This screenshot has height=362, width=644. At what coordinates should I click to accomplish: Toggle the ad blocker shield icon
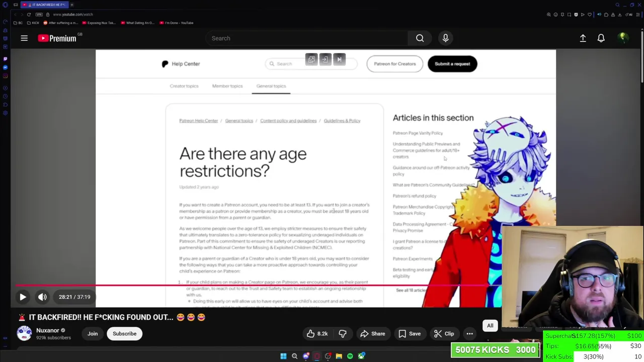pyautogui.click(x=576, y=15)
